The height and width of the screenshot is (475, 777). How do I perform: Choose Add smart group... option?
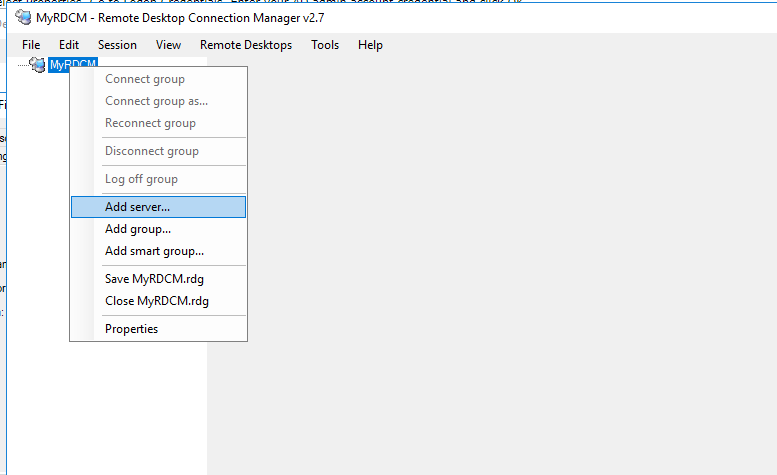[158, 251]
